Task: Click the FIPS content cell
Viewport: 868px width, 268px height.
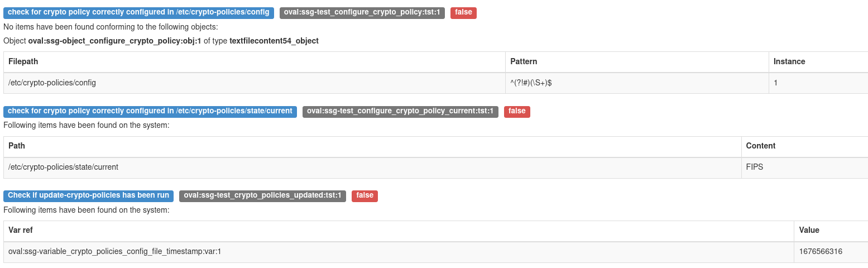Action: click(x=755, y=167)
